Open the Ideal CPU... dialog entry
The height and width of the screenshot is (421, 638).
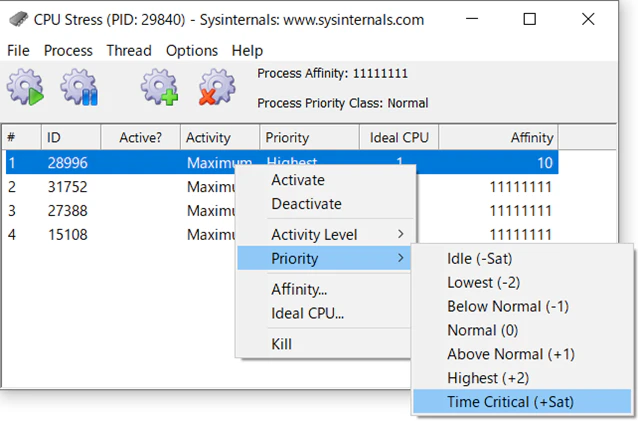323,314
